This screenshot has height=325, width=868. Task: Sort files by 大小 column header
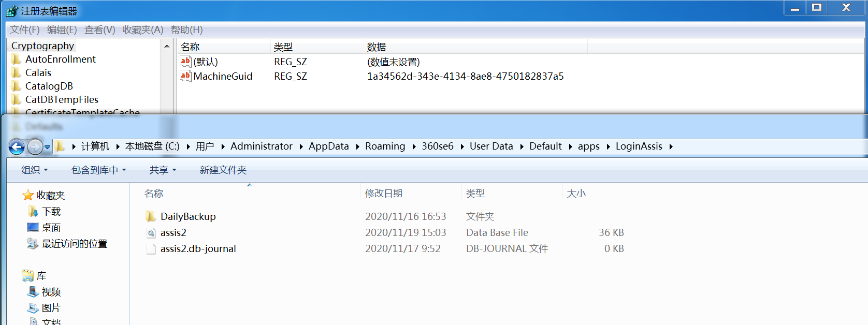[576, 194]
